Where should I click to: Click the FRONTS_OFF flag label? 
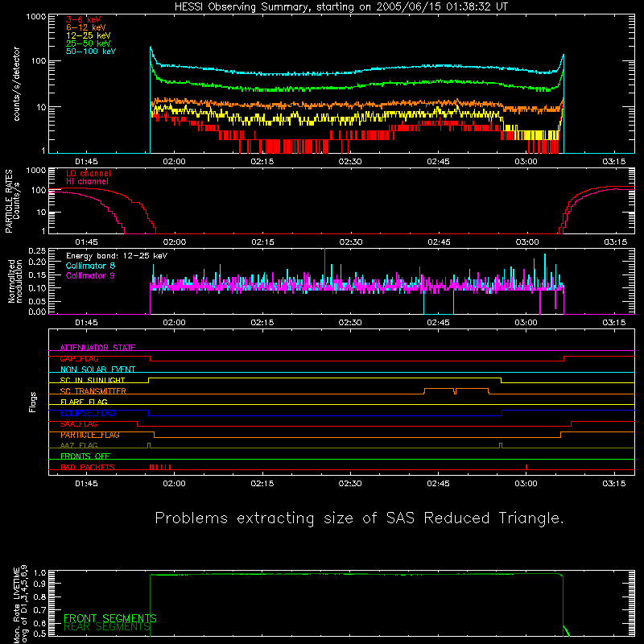(85, 456)
